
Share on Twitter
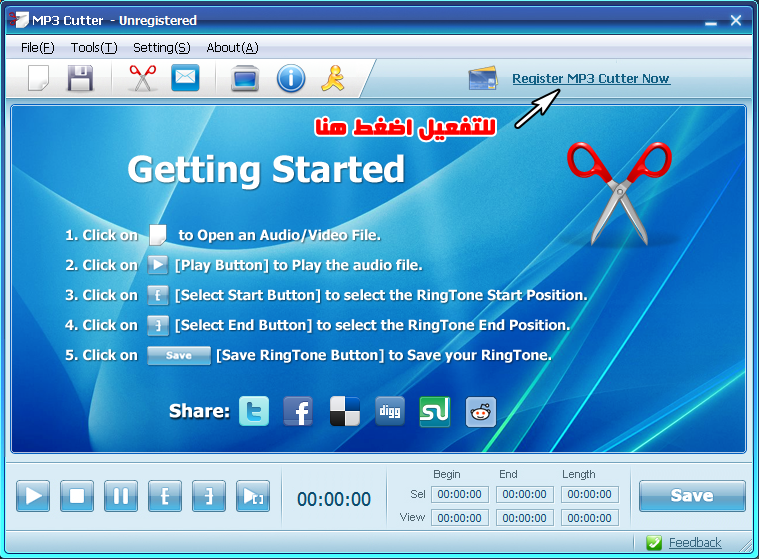[254, 411]
